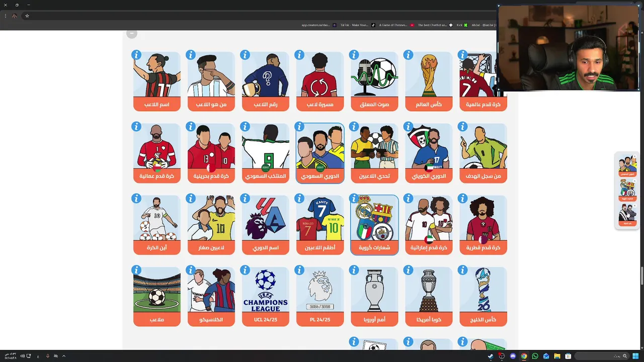Show info for من سجل الهدف category
This screenshot has width=644, height=362.
click(x=462, y=127)
